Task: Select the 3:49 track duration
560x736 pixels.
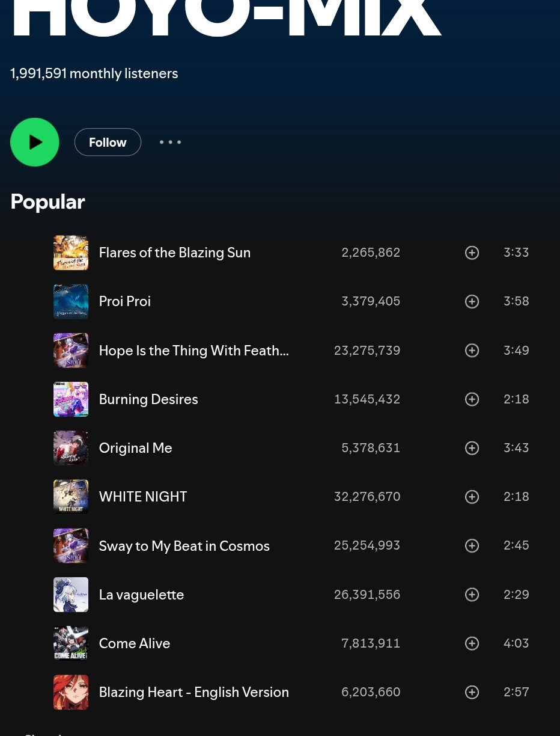Action: pos(516,350)
